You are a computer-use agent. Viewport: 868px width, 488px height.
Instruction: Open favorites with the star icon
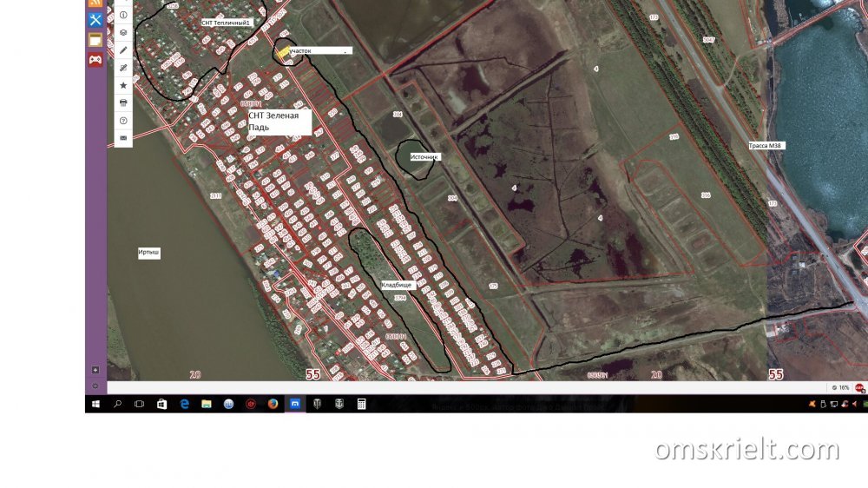click(x=123, y=85)
